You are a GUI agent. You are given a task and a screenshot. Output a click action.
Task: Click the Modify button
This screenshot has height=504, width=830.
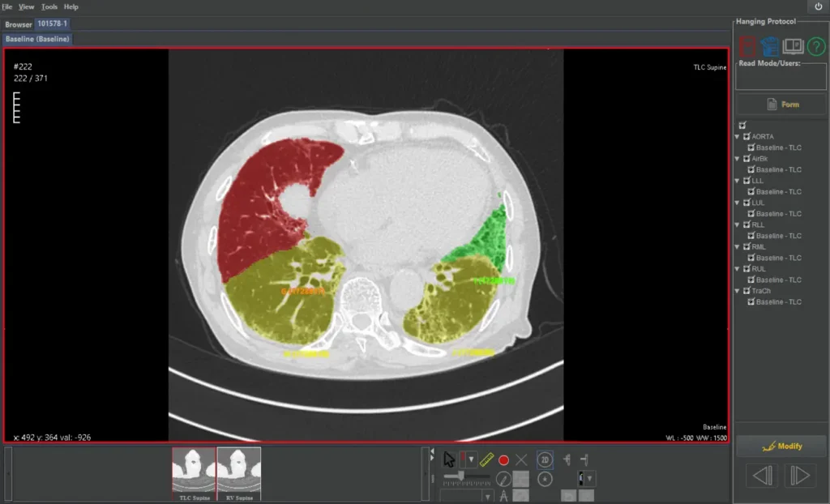point(781,446)
